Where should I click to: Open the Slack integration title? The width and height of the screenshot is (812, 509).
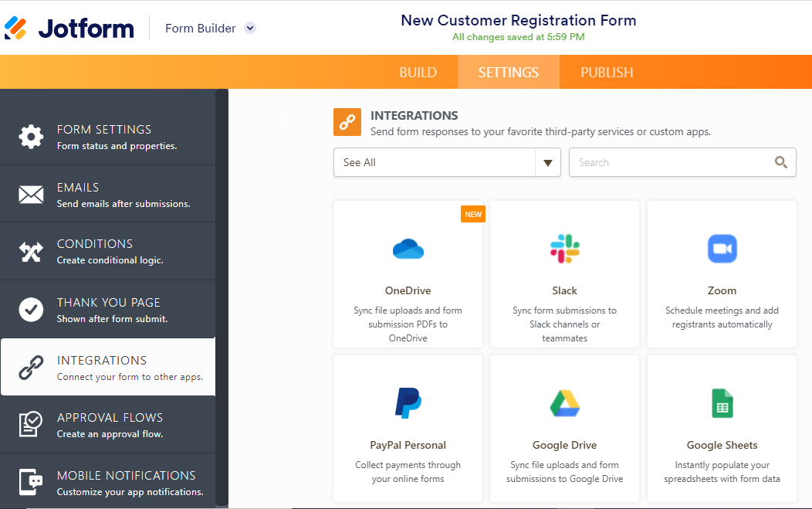click(564, 290)
